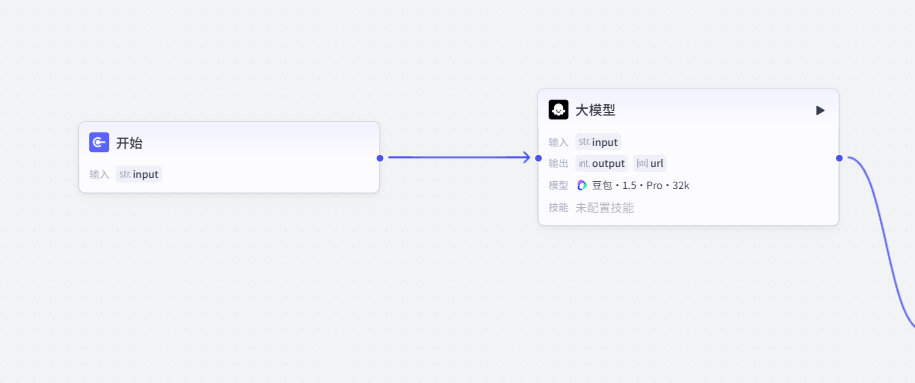Click the int. output variable tag
The image size is (915, 383).
(x=602, y=163)
